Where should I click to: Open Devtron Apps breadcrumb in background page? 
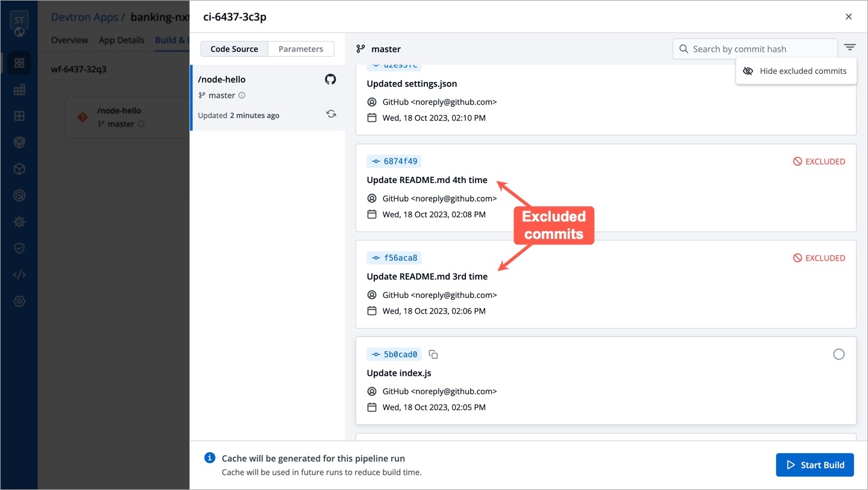(x=84, y=17)
